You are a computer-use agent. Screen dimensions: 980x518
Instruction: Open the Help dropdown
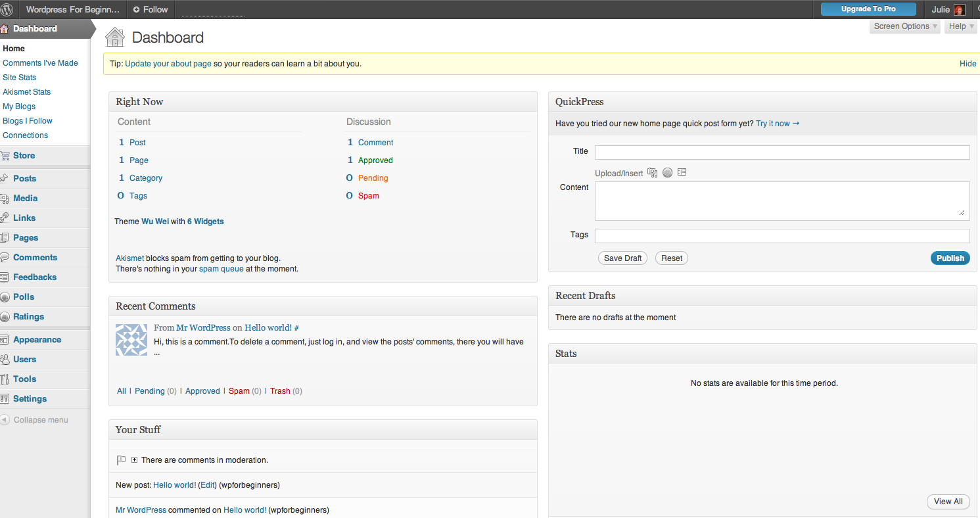pos(961,26)
